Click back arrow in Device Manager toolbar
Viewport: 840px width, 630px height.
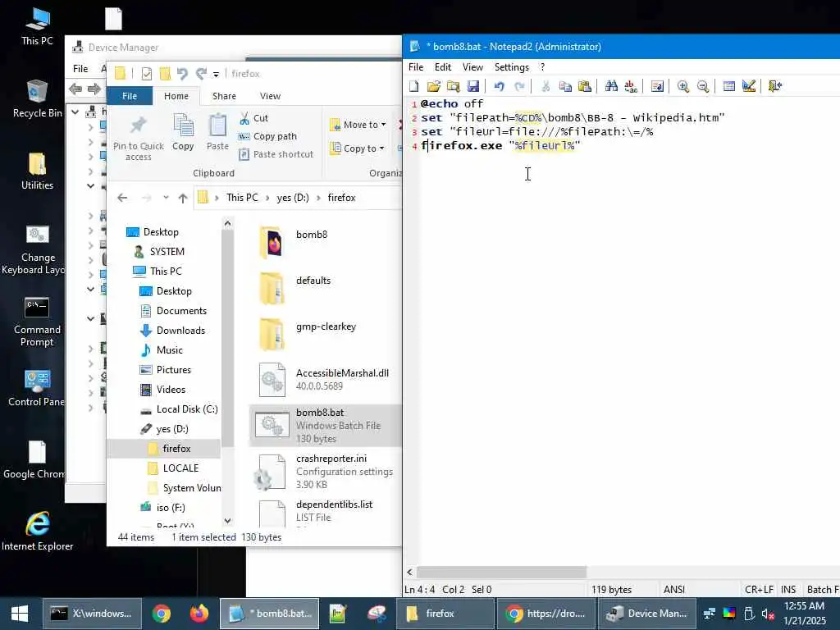(75, 89)
